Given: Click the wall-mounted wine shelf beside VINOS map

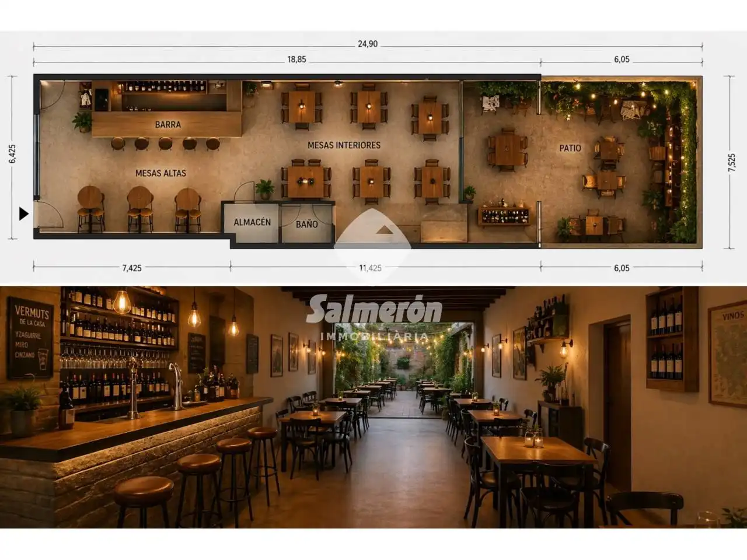Looking at the screenshot, I should click(671, 340).
